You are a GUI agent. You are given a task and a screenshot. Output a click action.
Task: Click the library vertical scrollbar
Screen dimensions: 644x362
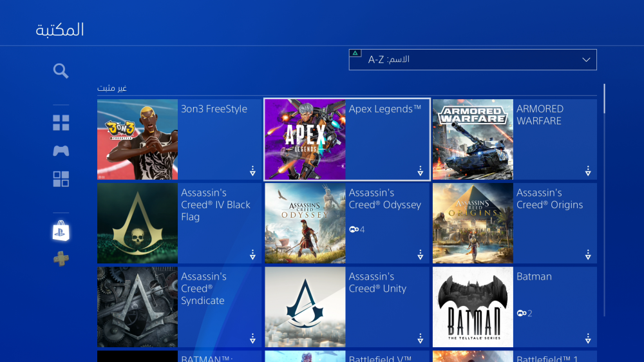[x=604, y=200]
